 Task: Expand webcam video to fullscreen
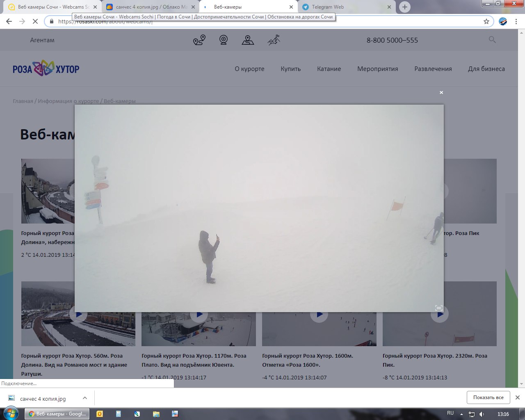tap(438, 308)
